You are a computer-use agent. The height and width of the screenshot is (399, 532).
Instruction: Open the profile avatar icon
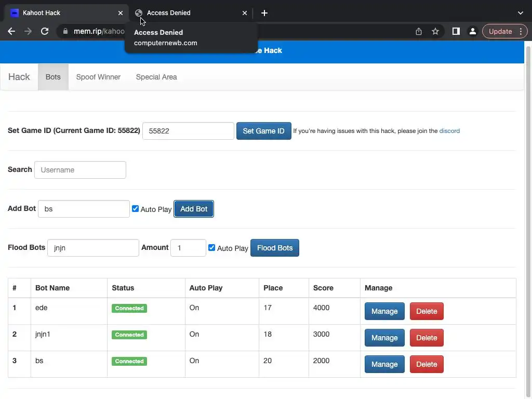(472, 31)
